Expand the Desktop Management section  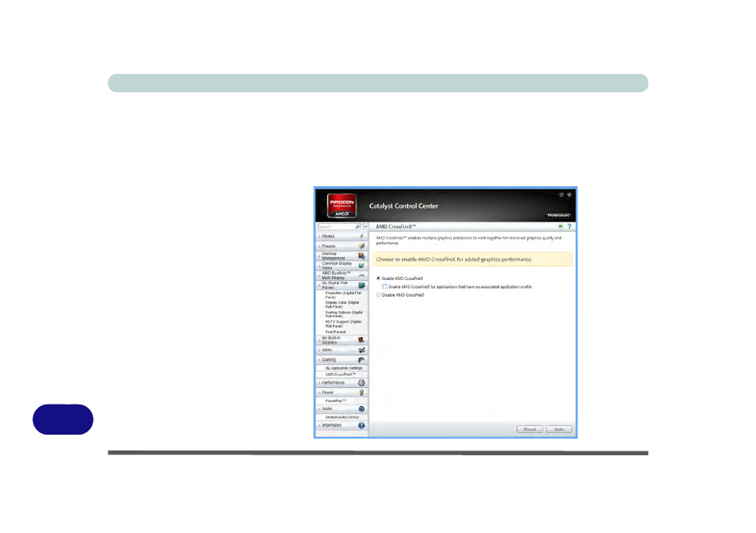coord(319,256)
